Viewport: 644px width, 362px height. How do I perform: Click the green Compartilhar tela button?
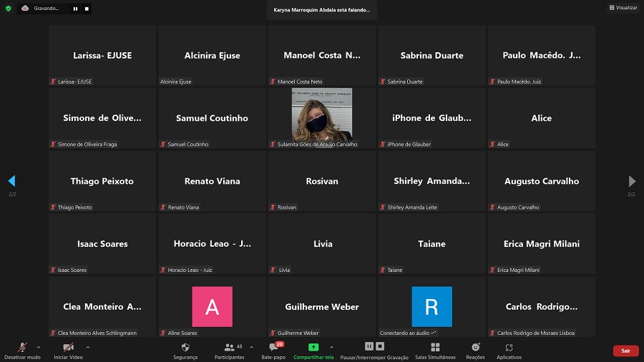(313, 351)
